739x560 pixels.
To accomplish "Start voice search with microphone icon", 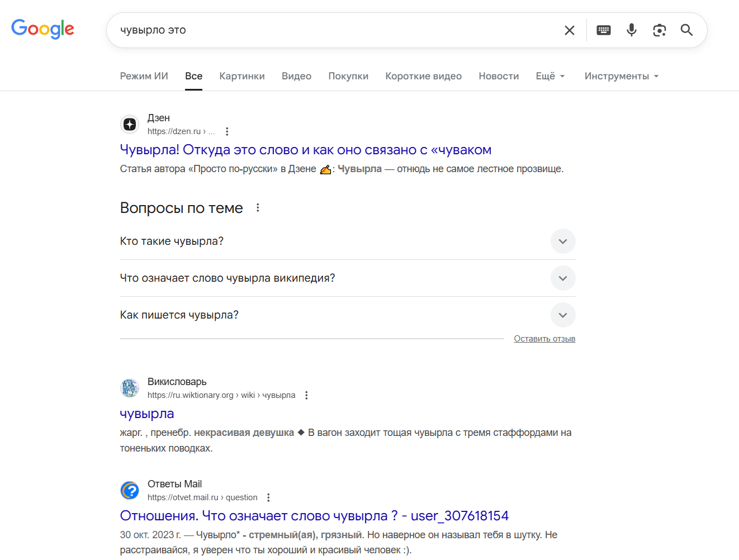I will tap(632, 30).
